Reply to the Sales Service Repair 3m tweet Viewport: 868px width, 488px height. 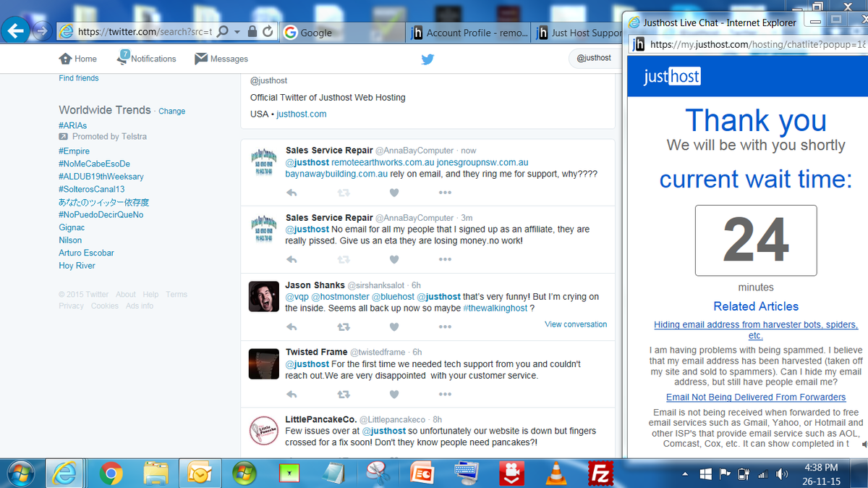292,259
